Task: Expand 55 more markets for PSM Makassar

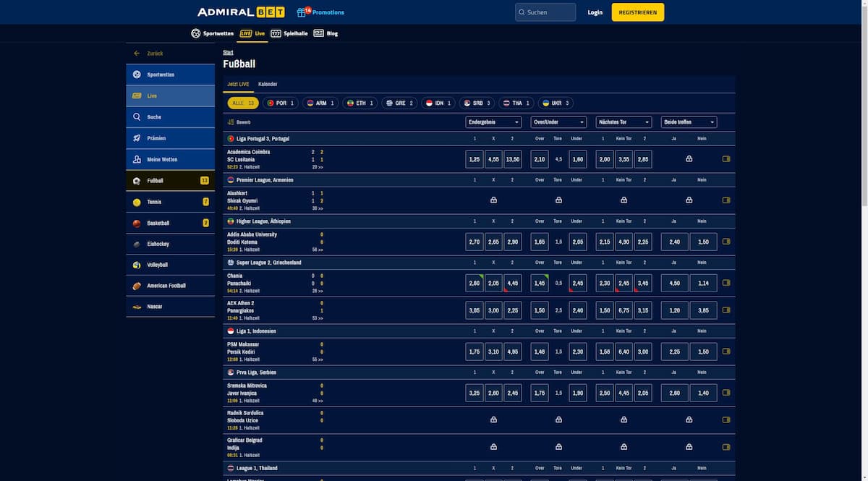Action: coord(318,359)
